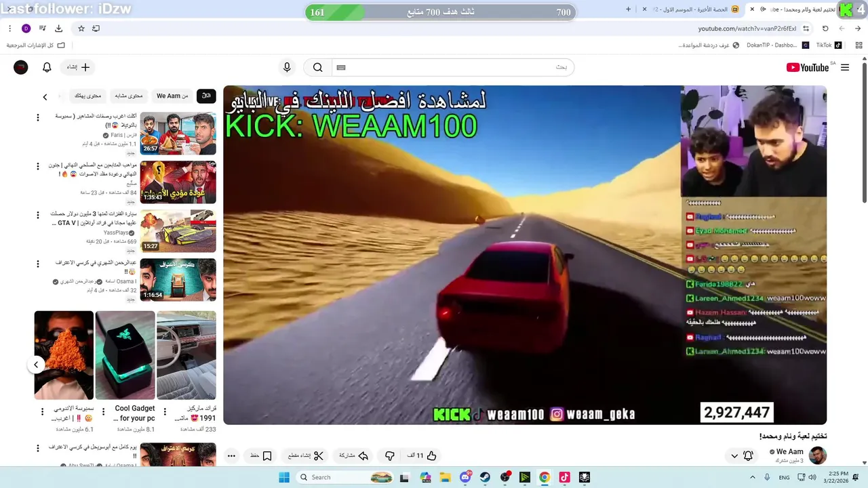This screenshot has width=868, height=488.
Task: Open the 'كل الإشارات المرجعية' bookmarks folder
Action: (x=35, y=45)
